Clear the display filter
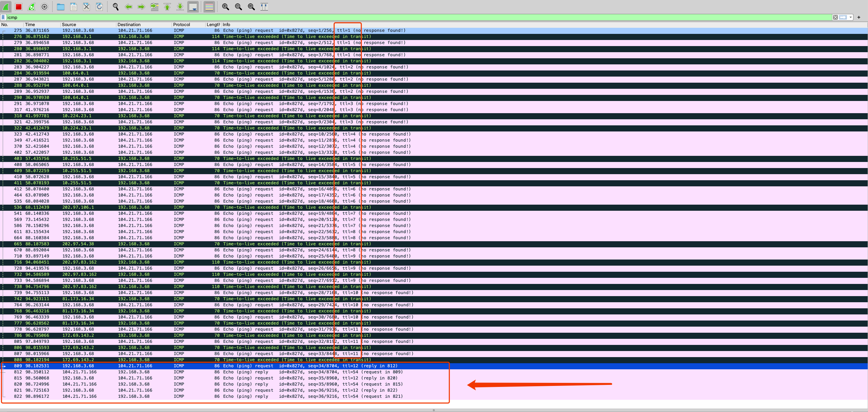This screenshot has height=412, width=868. [835, 17]
